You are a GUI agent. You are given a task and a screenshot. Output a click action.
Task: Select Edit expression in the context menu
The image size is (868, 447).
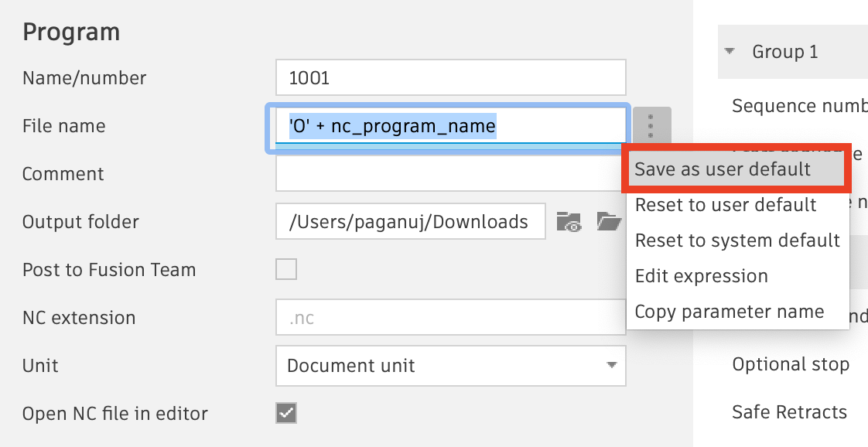coord(701,275)
